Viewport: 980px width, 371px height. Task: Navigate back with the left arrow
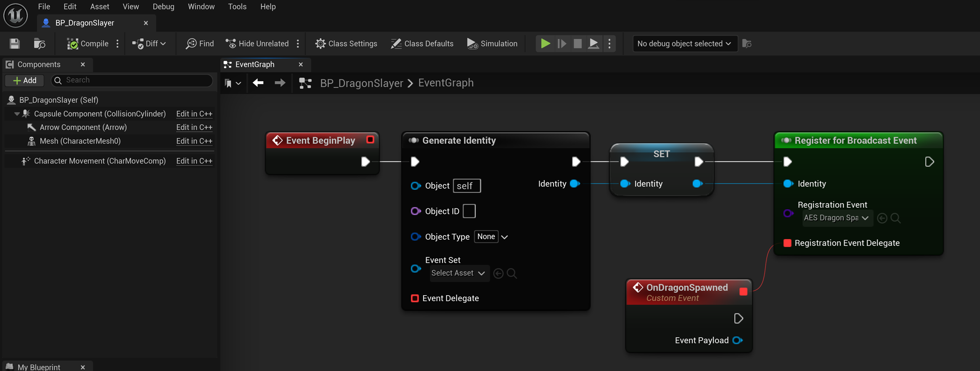click(x=258, y=83)
